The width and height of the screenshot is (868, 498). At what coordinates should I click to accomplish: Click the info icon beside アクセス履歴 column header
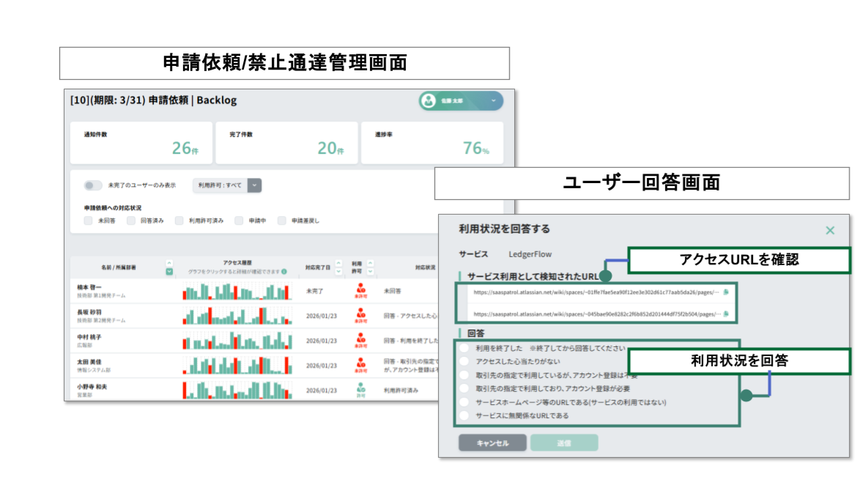[285, 271]
